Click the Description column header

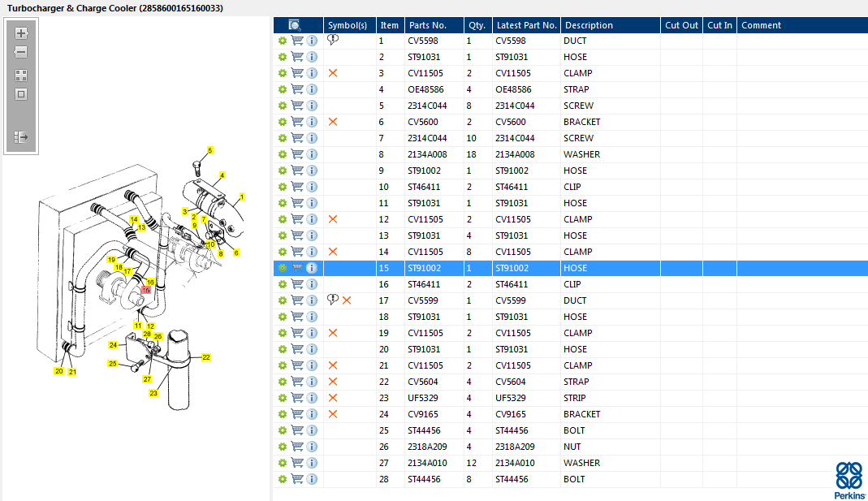tap(610, 25)
